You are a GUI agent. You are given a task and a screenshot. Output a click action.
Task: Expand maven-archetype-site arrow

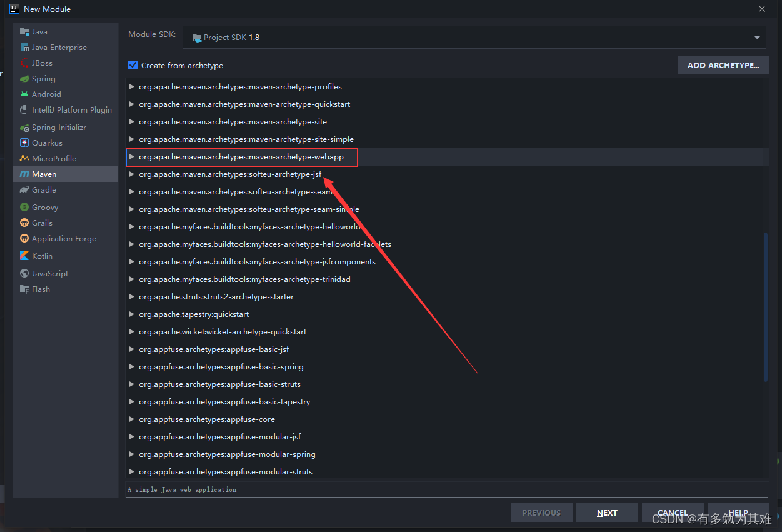131,122
